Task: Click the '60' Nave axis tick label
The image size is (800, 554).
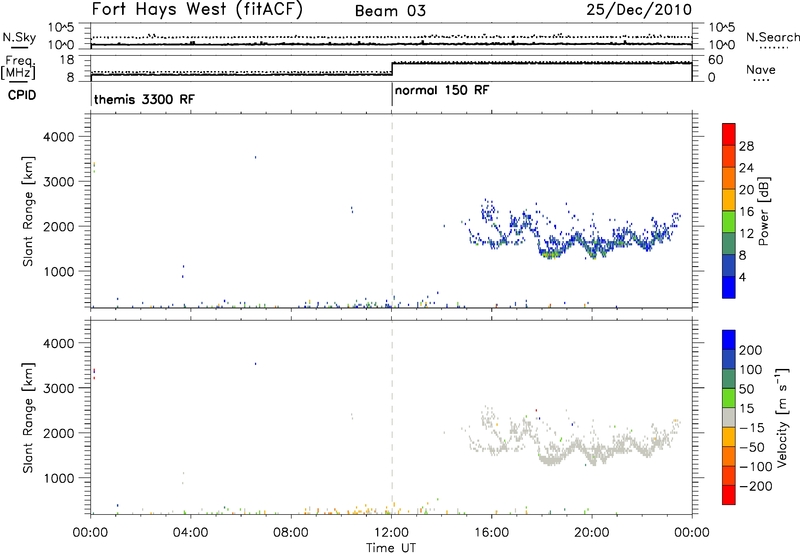Action: (715, 60)
